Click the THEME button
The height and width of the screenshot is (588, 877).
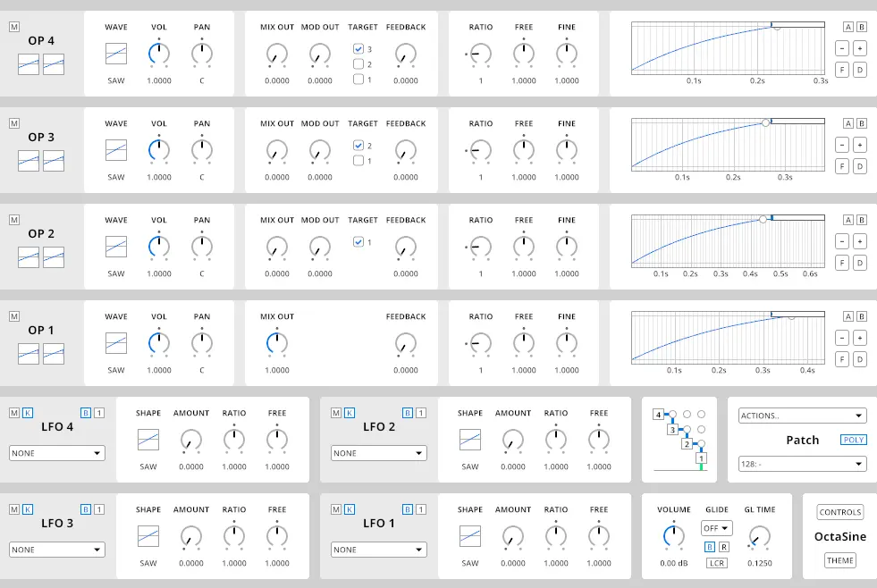(840, 560)
